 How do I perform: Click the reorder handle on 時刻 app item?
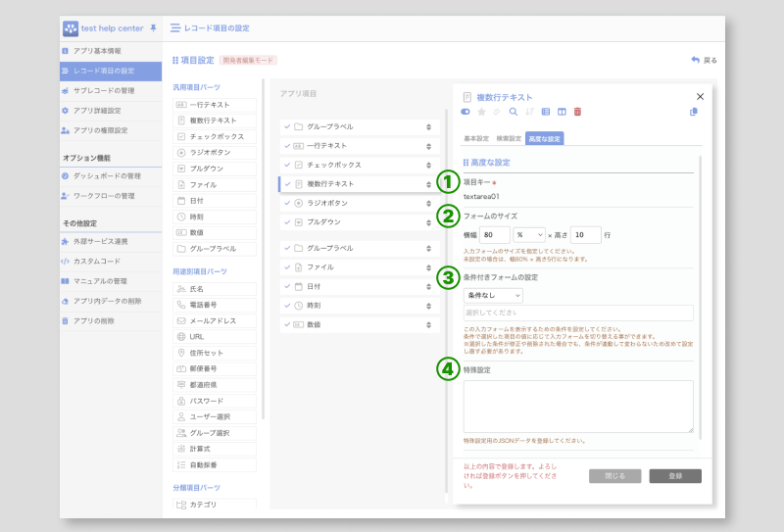click(428, 306)
